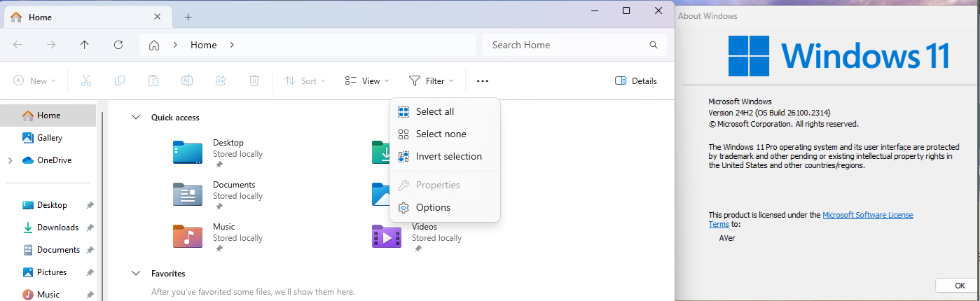Click the Paste clipboard icon
The height and width of the screenshot is (301, 980).
153,81
